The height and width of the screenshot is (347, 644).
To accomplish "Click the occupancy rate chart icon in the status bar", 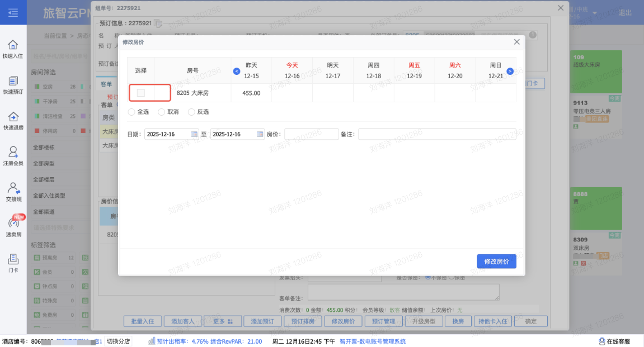I will tap(152, 341).
